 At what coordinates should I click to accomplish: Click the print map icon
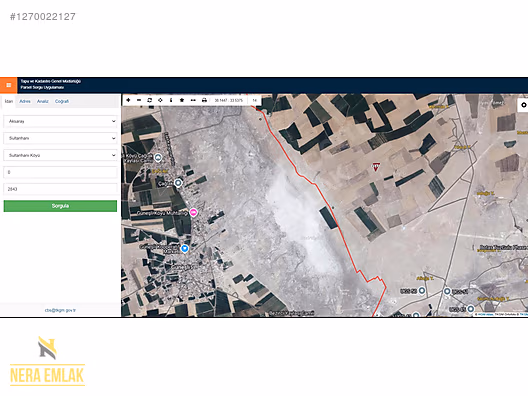click(x=204, y=100)
